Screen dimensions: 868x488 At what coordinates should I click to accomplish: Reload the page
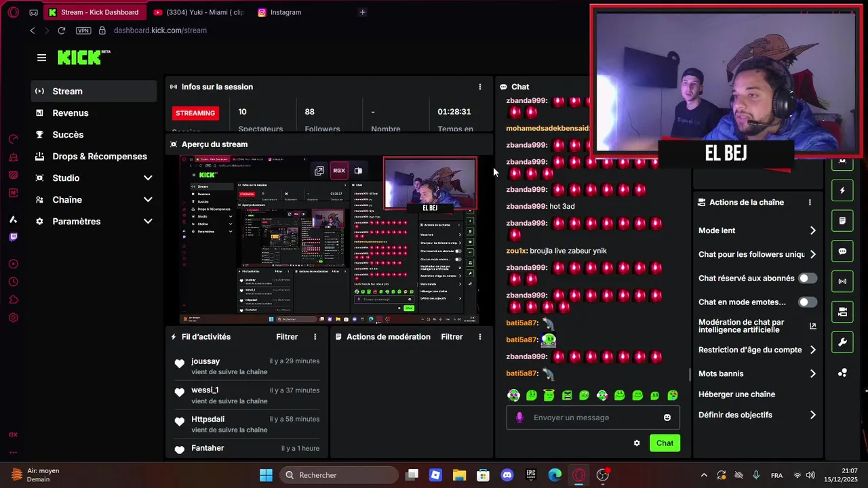61,30
